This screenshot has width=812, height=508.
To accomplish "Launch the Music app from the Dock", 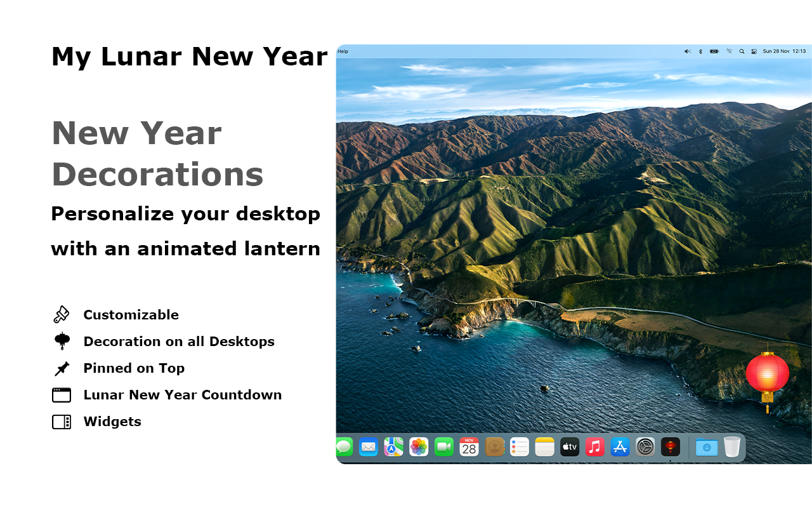I will coord(594,446).
